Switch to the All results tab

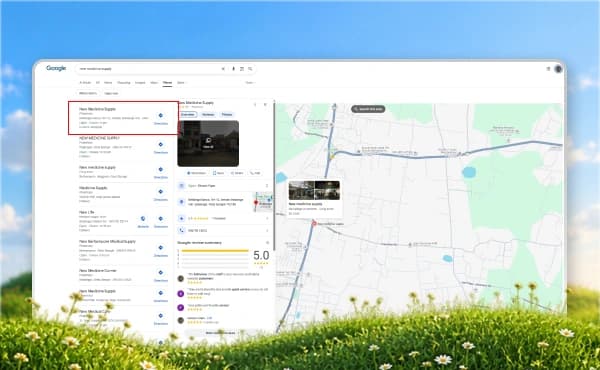tap(98, 83)
